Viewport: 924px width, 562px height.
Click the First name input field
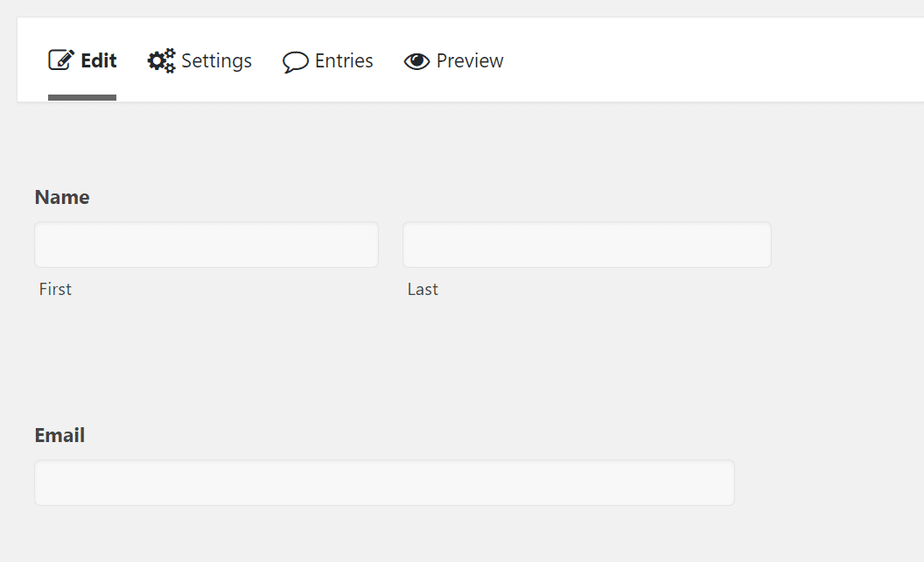[206, 244]
